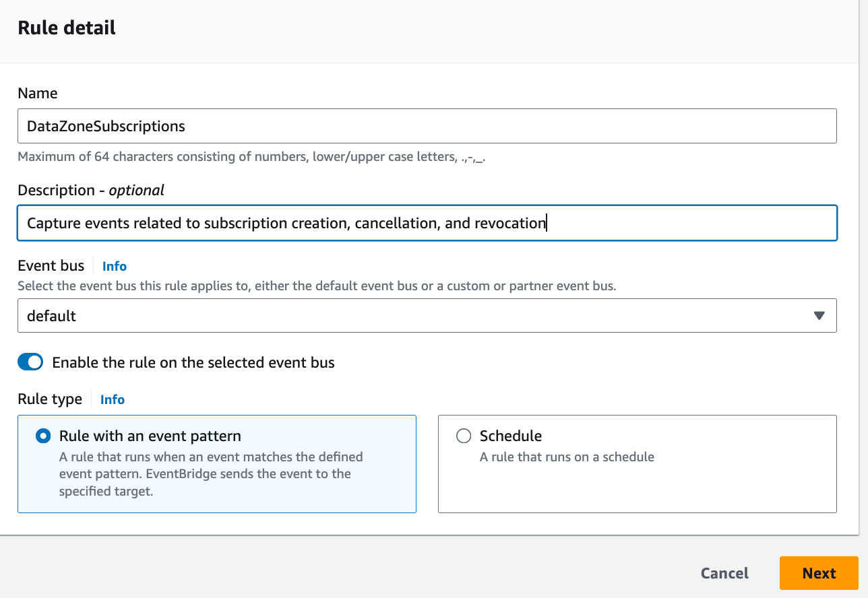Click the event pattern rule description text
The width and height of the screenshot is (868, 598).
coord(210,474)
